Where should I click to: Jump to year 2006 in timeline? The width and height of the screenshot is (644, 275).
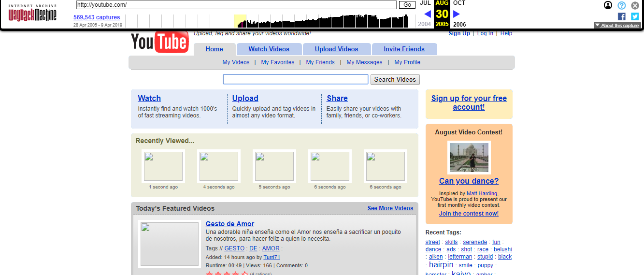[x=459, y=24]
